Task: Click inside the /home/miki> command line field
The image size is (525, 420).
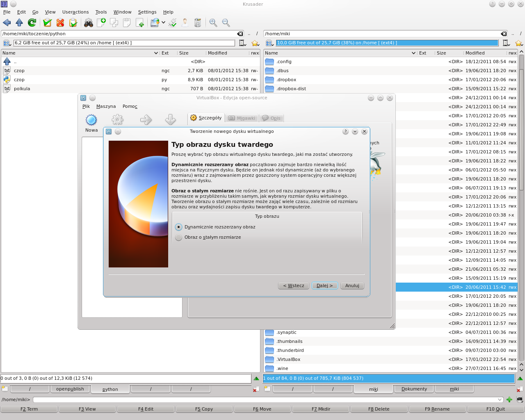Action: [267, 399]
